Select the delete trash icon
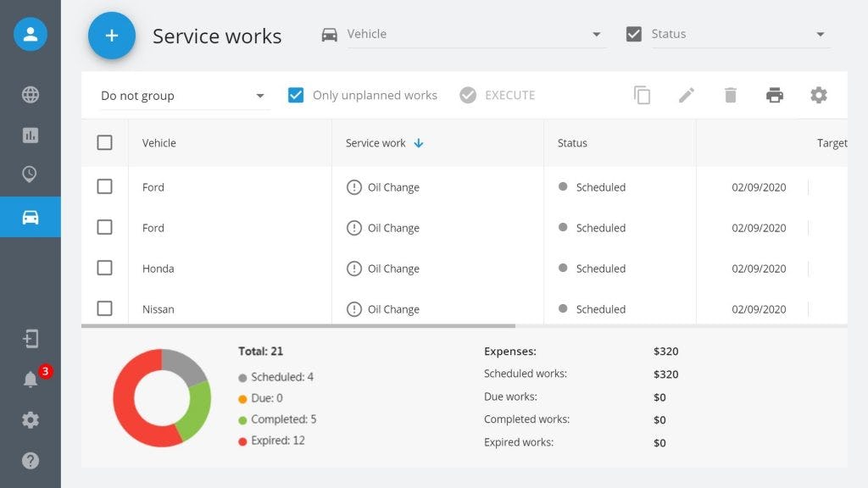 [x=730, y=95]
